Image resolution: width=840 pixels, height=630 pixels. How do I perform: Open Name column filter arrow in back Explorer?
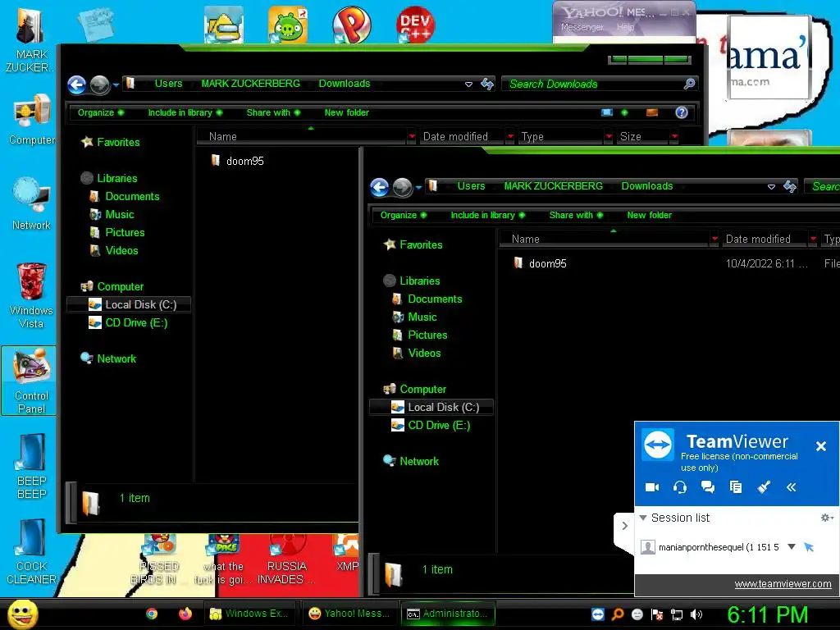pyautogui.click(x=412, y=137)
